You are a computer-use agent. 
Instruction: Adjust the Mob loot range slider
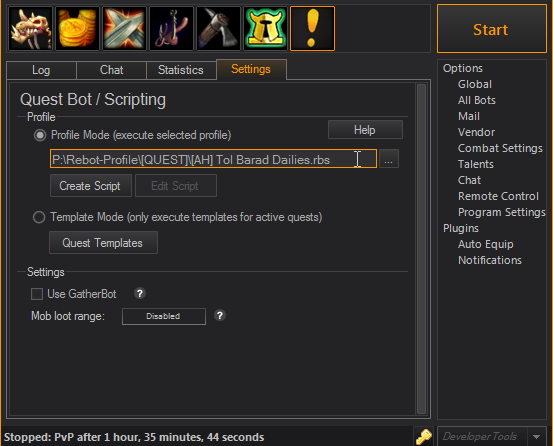[x=164, y=316]
